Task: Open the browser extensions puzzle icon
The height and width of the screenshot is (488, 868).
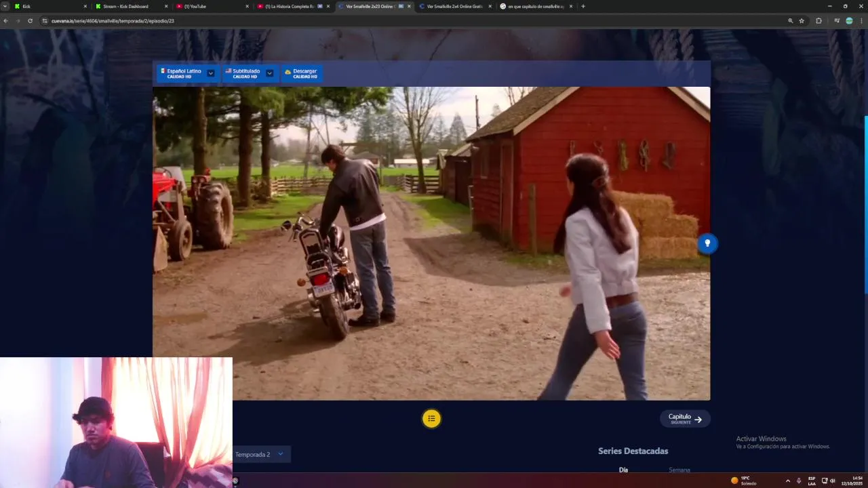Action: (x=818, y=21)
